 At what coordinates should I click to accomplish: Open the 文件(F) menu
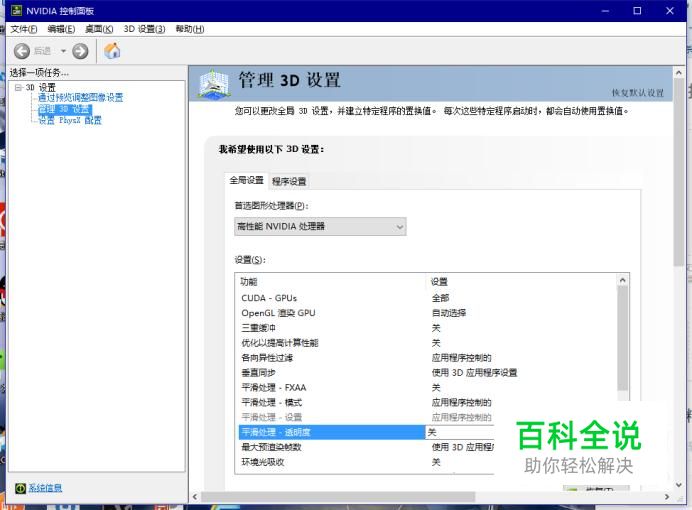(24, 29)
